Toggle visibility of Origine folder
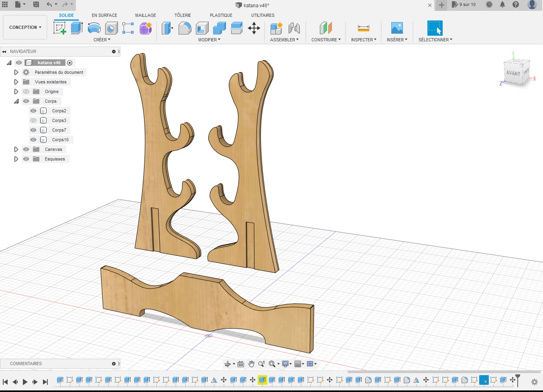 (x=26, y=91)
